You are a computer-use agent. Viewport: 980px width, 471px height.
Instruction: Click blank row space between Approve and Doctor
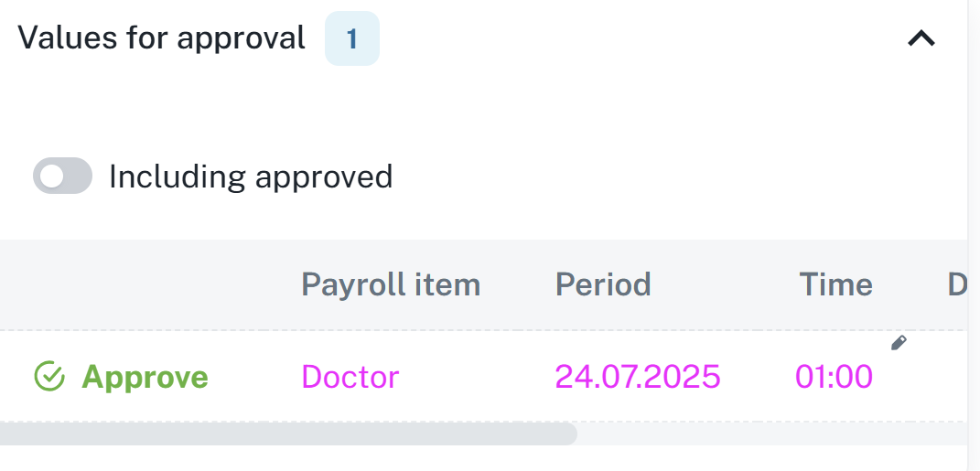pos(254,377)
